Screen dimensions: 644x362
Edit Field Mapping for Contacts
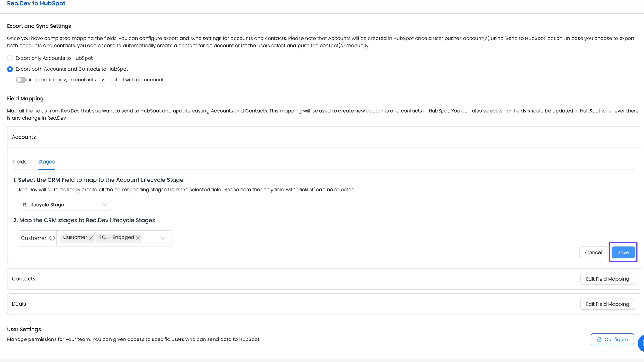pyautogui.click(x=607, y=279)
